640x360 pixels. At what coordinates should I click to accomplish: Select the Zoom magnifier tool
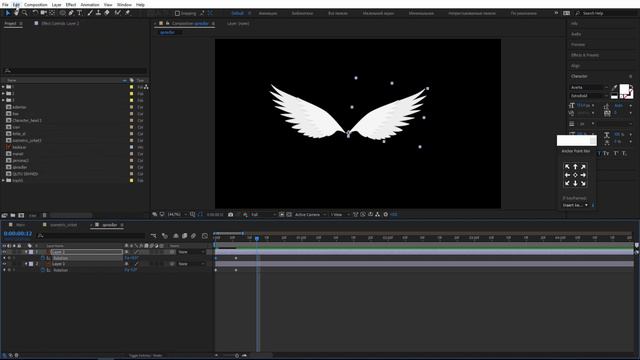point(25,13)
